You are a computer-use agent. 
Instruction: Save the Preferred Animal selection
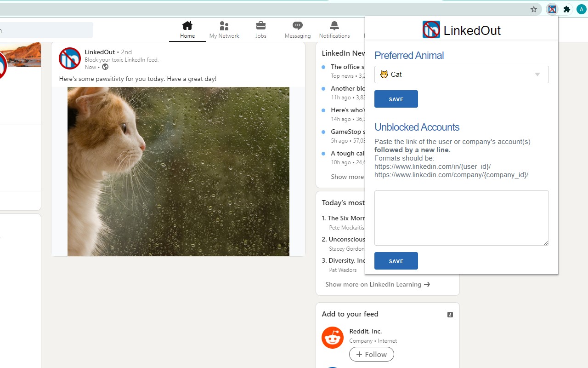396,99
